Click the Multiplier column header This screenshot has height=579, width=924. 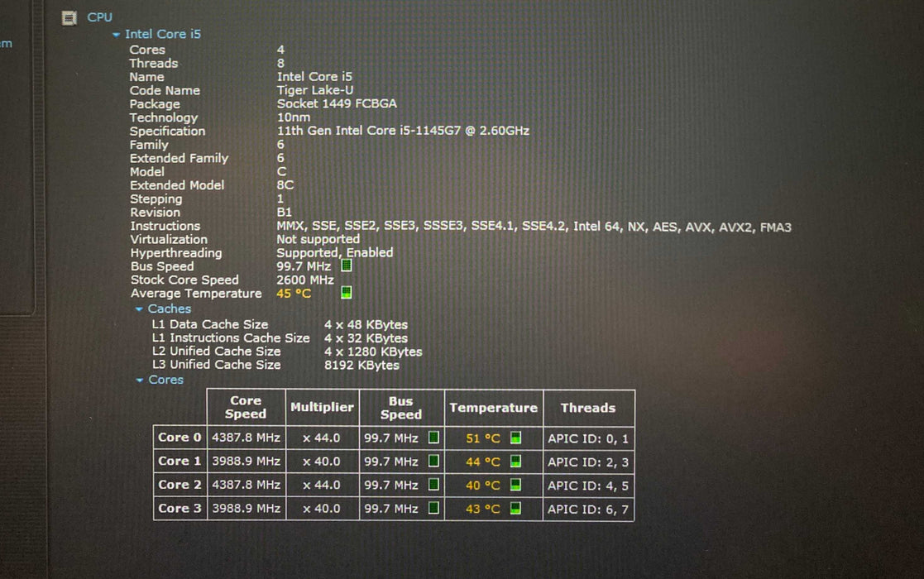click(323, 407)
